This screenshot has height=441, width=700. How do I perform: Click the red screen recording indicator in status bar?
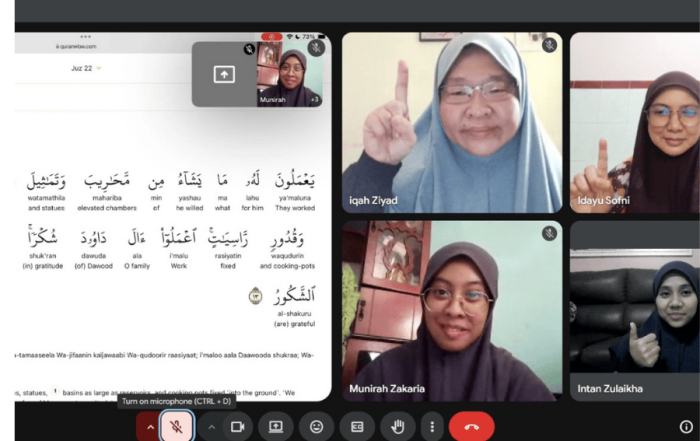271,37
